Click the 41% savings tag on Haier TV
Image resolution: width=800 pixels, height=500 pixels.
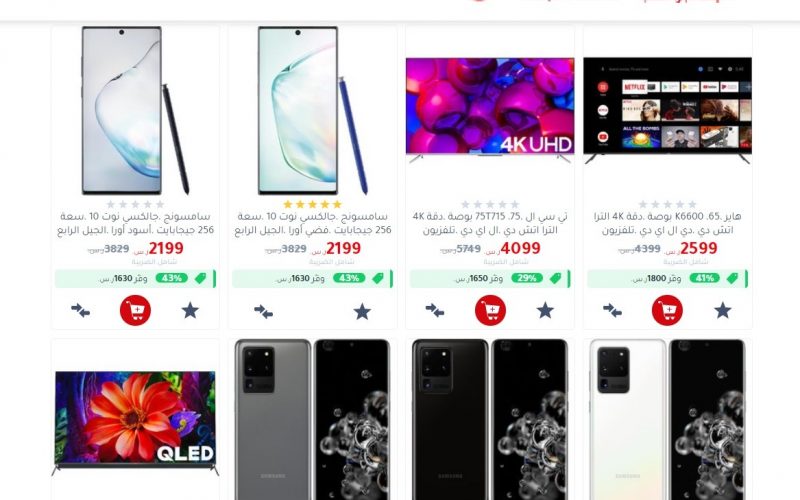(704, 278)
